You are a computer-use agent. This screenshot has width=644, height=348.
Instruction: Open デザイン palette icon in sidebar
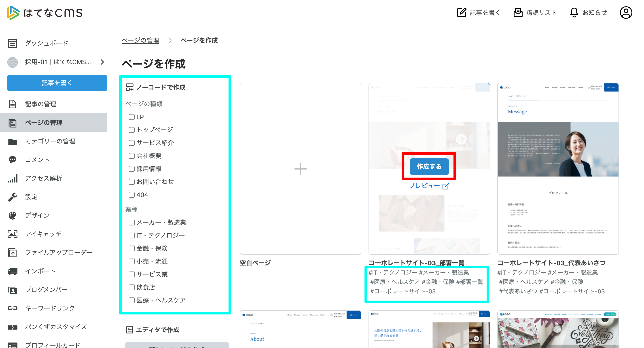point(13,215)
